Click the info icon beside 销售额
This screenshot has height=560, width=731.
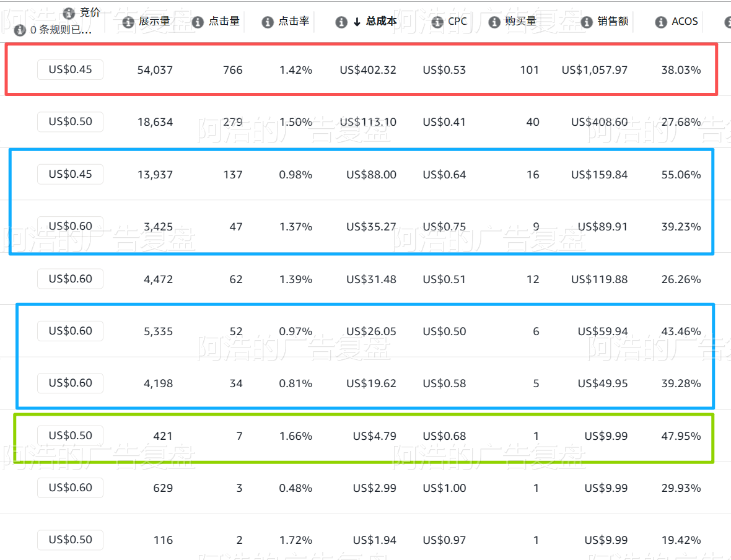coord(587,22)
